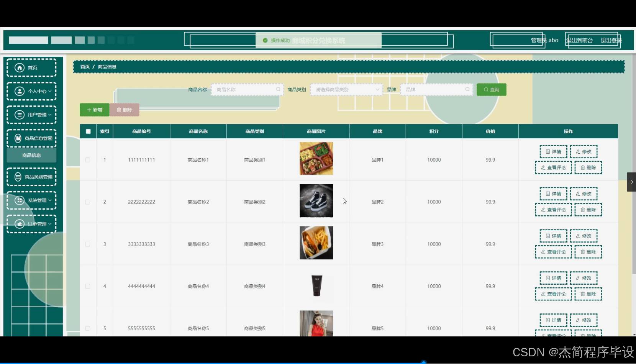Click the 修改 pencil icon for row 1

point(578,152)
